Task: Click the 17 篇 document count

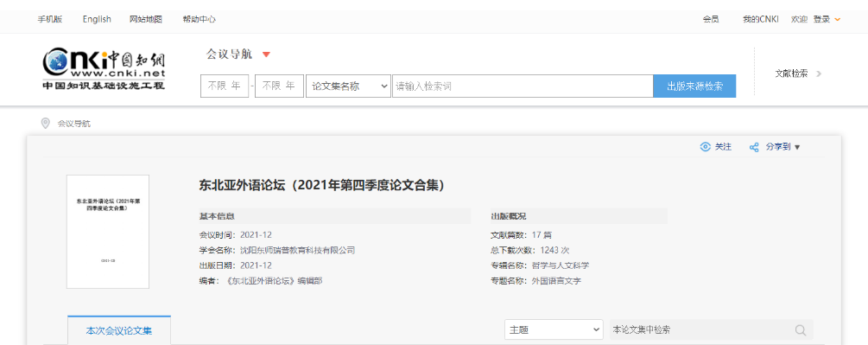Action: coord(542,235)
